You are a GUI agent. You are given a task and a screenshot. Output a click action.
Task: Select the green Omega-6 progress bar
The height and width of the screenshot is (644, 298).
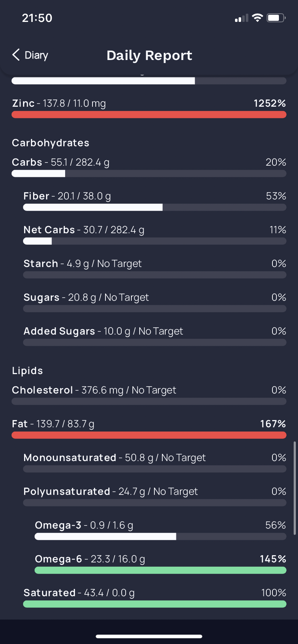(x=161, y=570)
